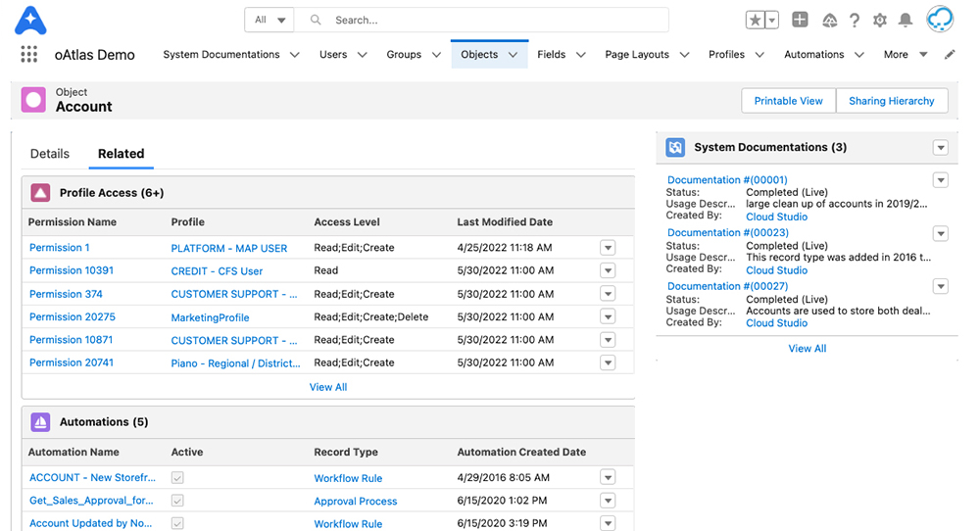The height and width of the screenshot is (531, 980).
Task: Open Global Actions plus icon
Action: [800, 20]
